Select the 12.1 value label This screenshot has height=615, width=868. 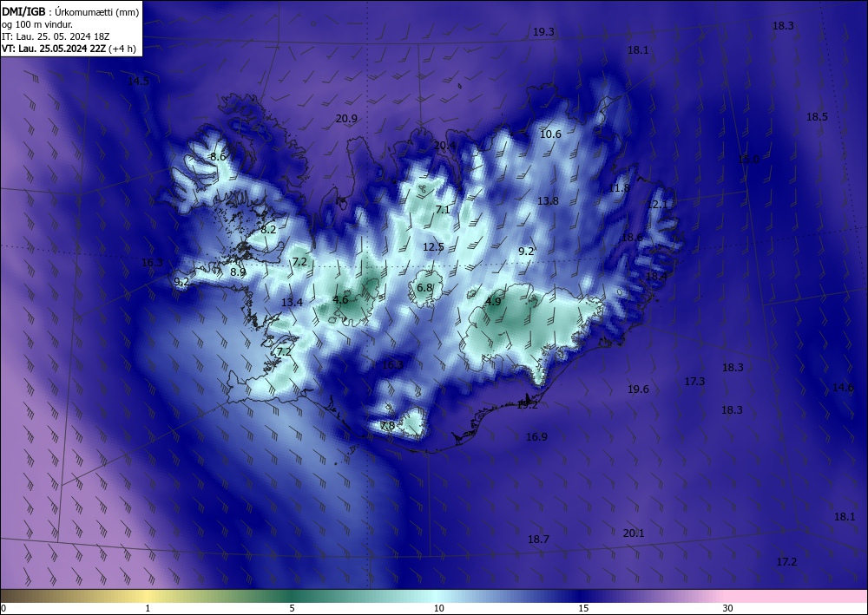[657, 205]
